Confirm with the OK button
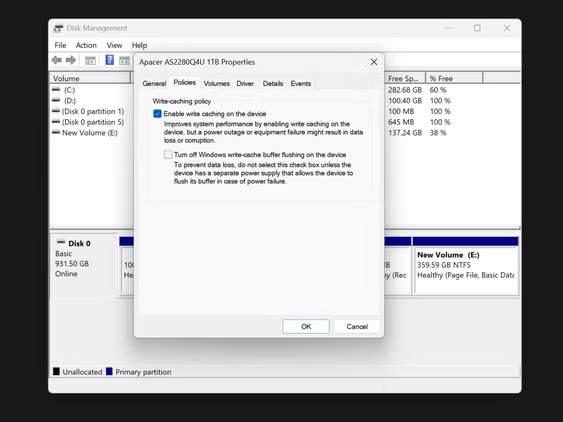Screen dimensions: 563x422 (x=306, y=326)
